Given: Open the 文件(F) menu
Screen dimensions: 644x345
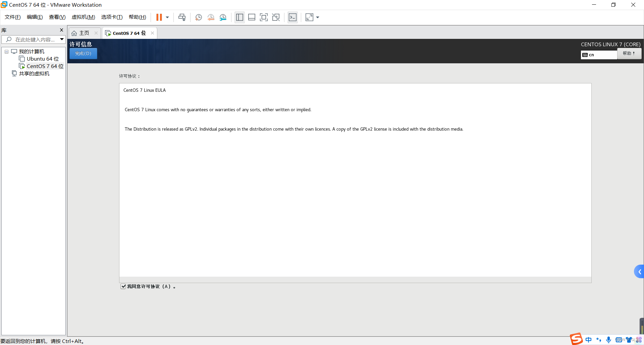Looking at the screenshot, I should [13, 17].
